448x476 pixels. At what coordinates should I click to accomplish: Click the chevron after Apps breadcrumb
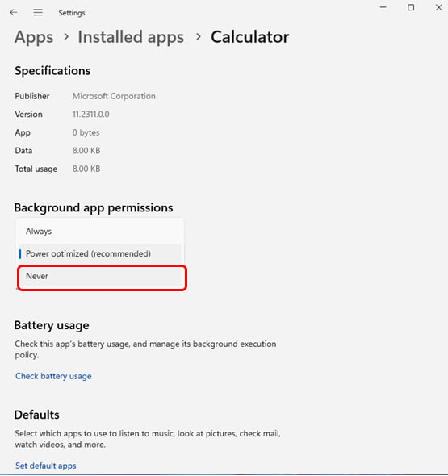pyautogui.click(x=66, y=37)
